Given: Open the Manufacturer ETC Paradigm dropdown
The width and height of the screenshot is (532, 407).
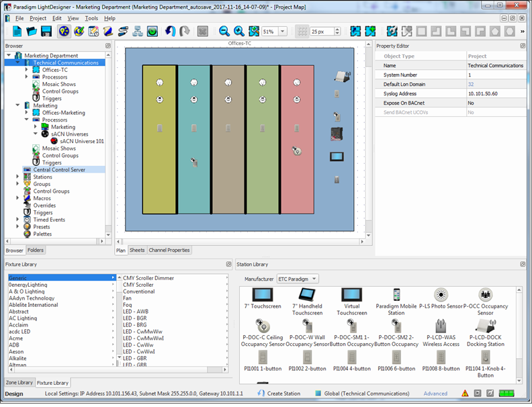Looking at the screenshot, I should tap(298, 279).
